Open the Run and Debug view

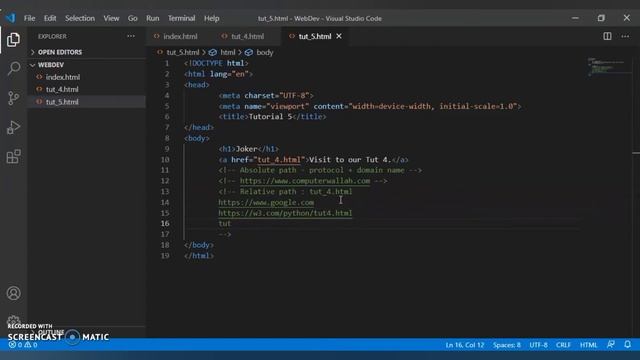click(13, 127)
